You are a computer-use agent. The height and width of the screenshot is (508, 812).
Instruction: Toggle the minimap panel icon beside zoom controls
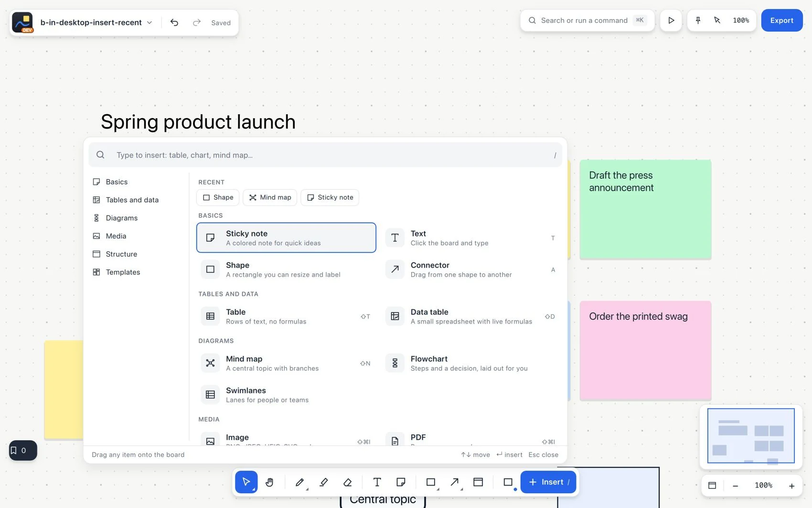tap(712, 486)
